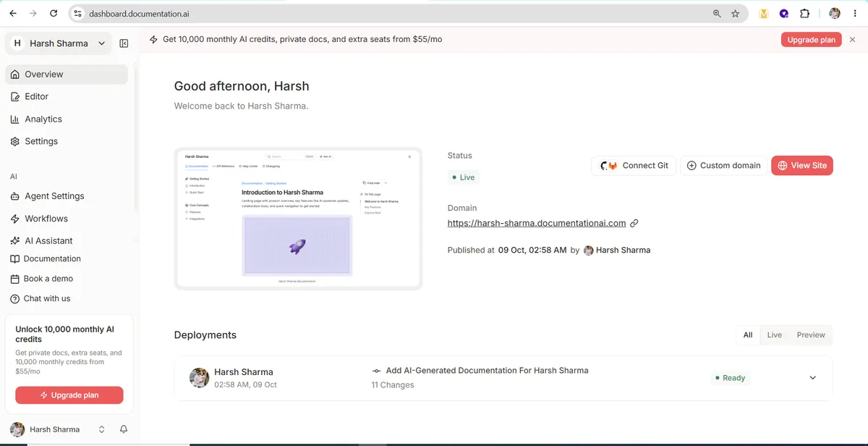868x446 pixels.
Task: Select the All deployments tab
Action: (748, 334)
